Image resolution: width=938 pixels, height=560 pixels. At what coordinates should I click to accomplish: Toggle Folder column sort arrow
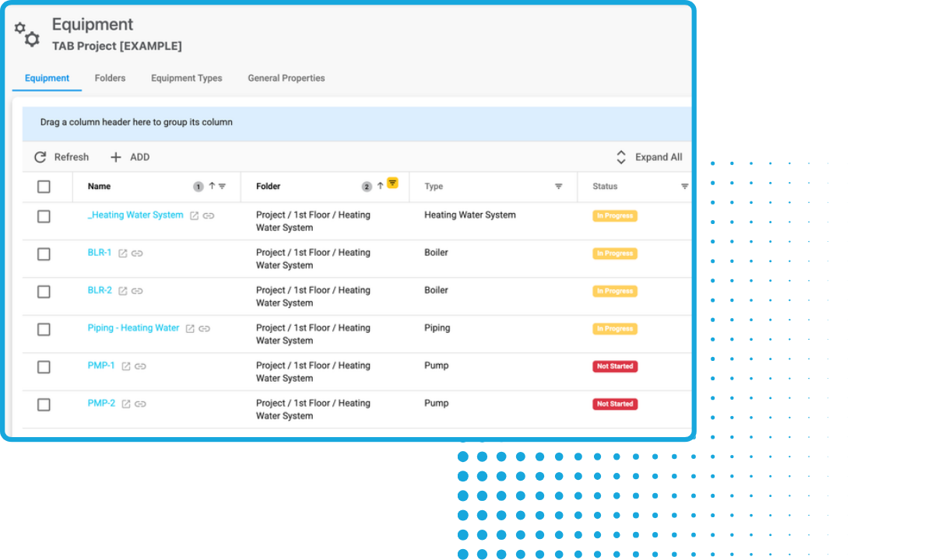[380, 186]
